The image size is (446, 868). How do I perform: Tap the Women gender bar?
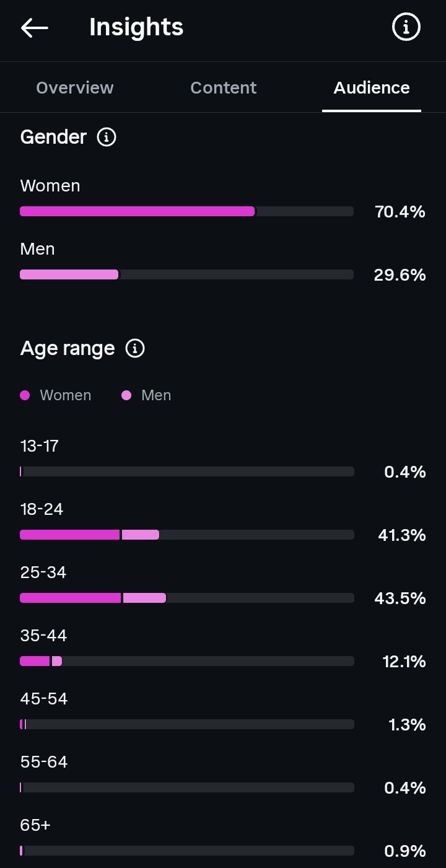click(x=187, y=211)
